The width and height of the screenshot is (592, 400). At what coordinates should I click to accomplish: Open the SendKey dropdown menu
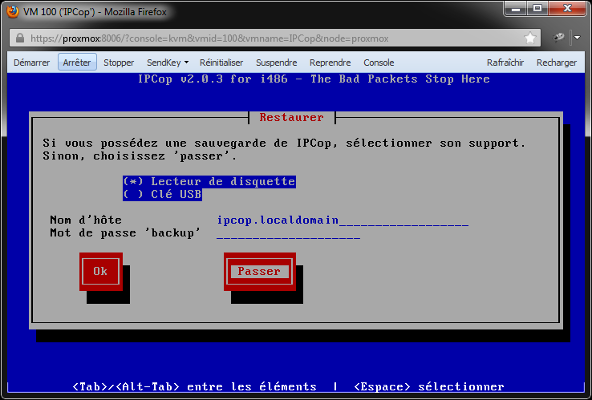(x=167, y=62)
